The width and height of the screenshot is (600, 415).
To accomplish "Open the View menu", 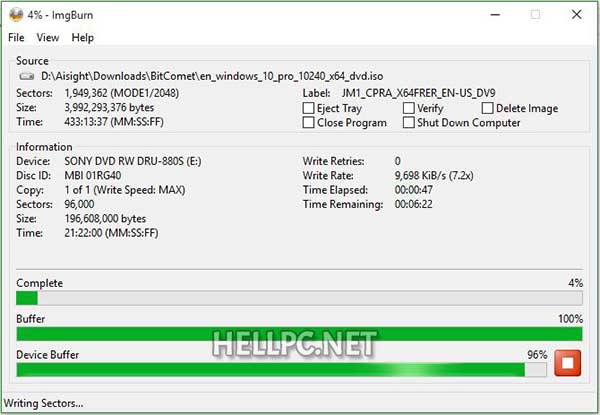I will click(x=48, y=37).
